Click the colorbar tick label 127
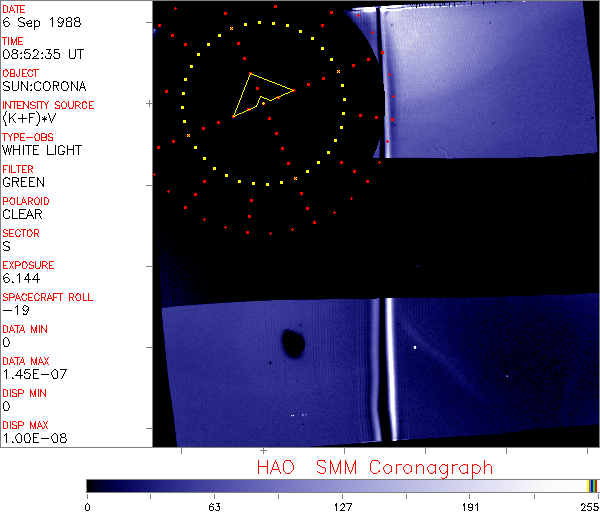The width and height of the screenshot is (600, 512). point(343,506)
